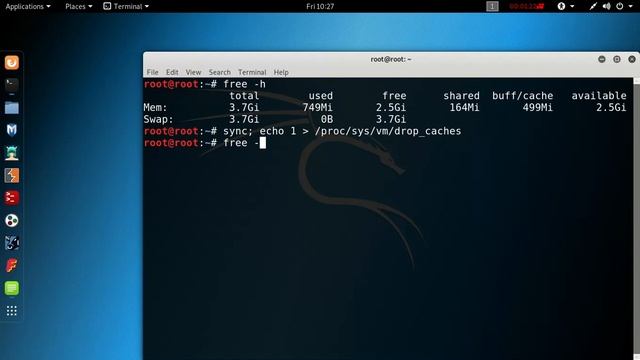
Task: Open the white circular dock icon
Action: click(12, 220)
